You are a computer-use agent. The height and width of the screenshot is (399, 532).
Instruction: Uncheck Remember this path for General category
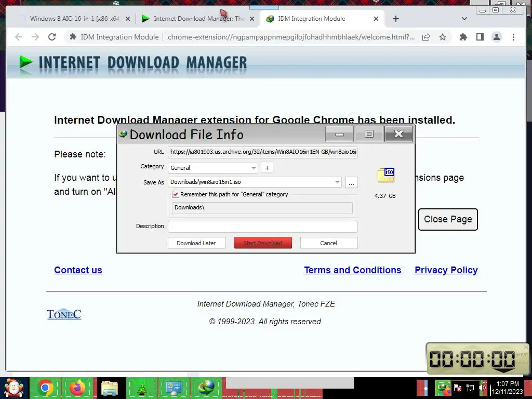click(176, 194)
